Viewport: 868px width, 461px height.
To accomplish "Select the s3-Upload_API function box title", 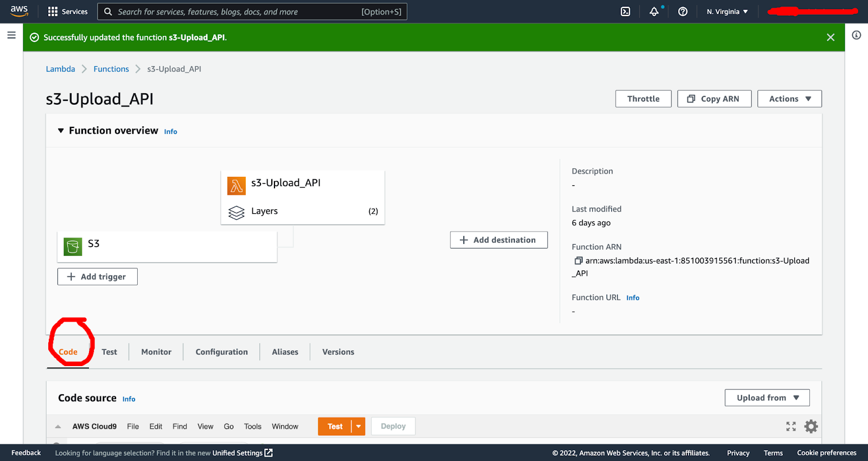I will [286, 183].
